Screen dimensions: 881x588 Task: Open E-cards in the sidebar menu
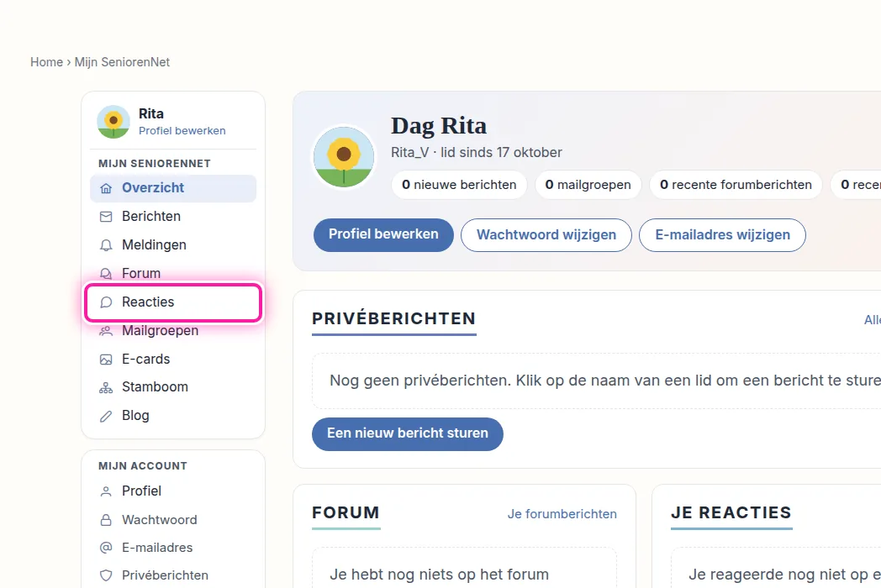[173, 360]
